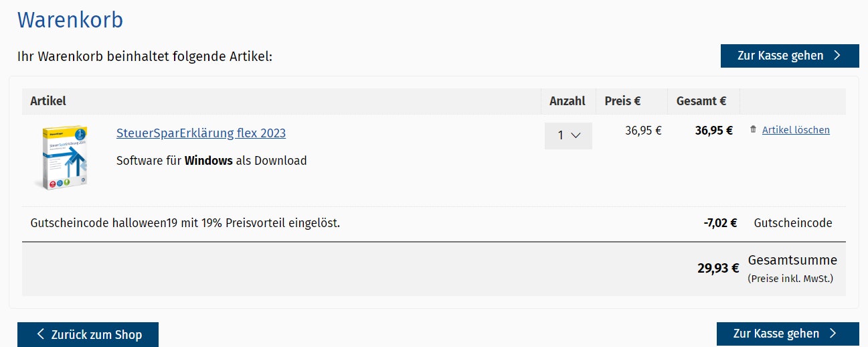Click the Artikel column header

pyautogui.click(x=48, y=101)
